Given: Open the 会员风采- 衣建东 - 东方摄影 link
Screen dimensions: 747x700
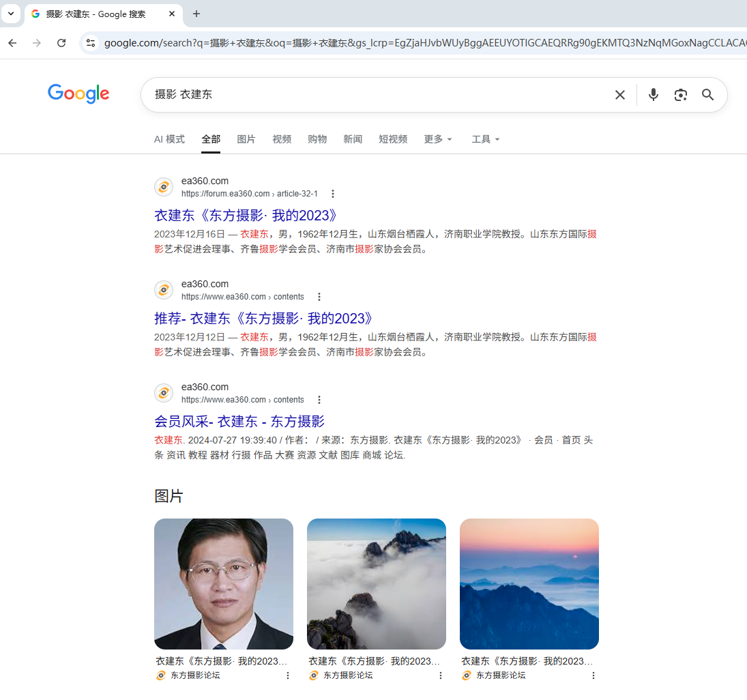Looking at the screenshot, I should pyautogui.click(x=239, y=422).
